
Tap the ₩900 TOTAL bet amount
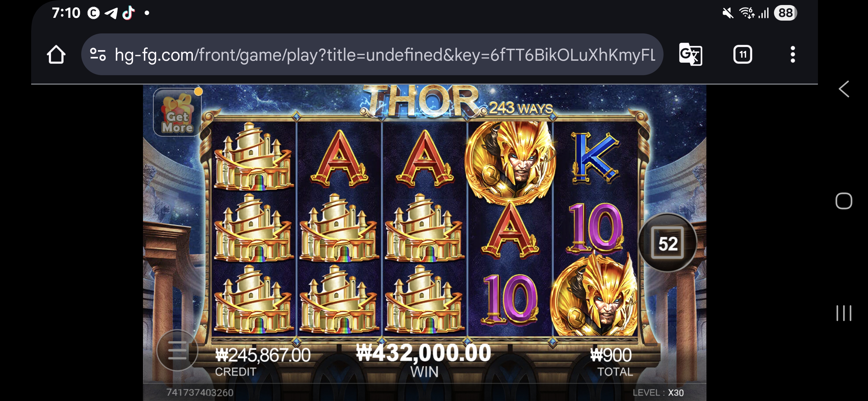click(x=611, y=355)
